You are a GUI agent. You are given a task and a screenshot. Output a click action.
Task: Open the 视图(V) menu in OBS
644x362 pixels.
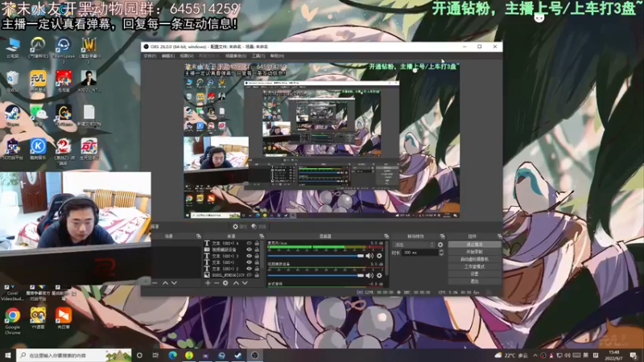pos(187,56)
